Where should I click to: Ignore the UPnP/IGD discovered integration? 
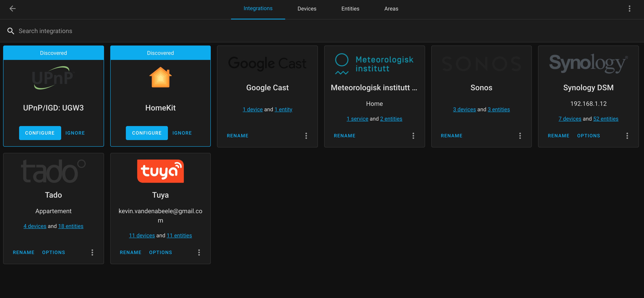click(x=75, y=133)
